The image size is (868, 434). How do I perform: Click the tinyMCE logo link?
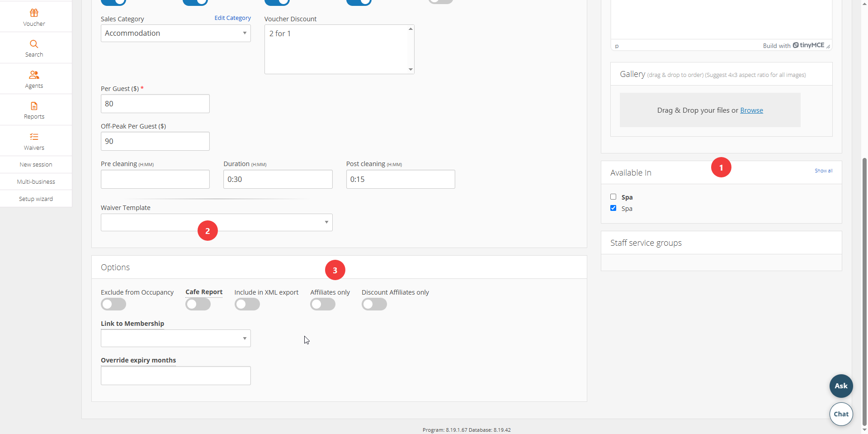(x=808, y=45)
